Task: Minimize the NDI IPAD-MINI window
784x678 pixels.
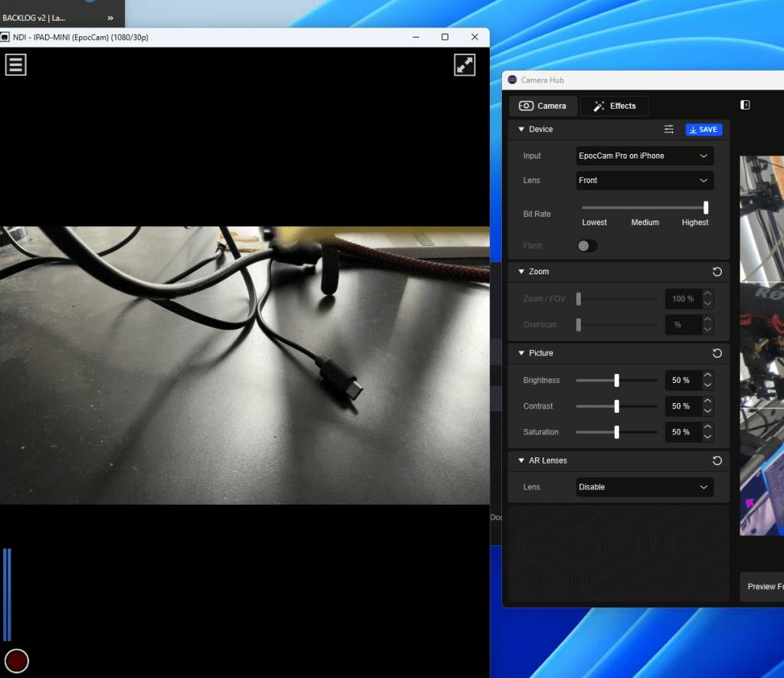Action: 415,38
